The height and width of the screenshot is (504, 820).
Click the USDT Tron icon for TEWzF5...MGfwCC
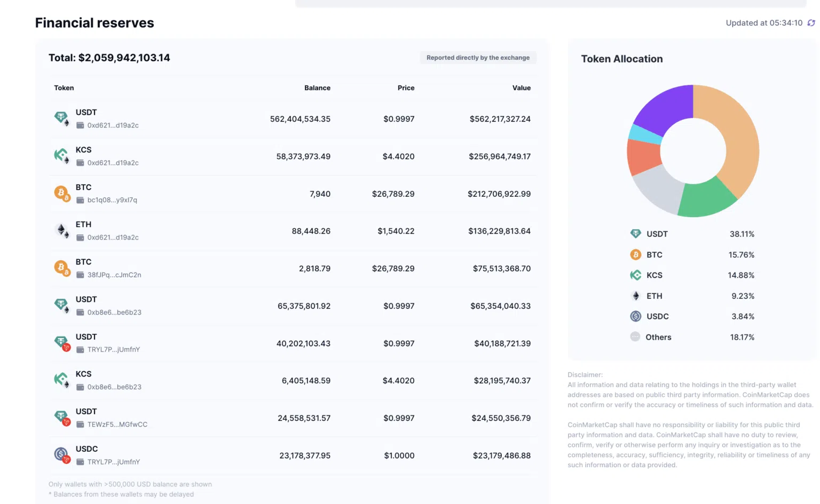click(61, 417)
